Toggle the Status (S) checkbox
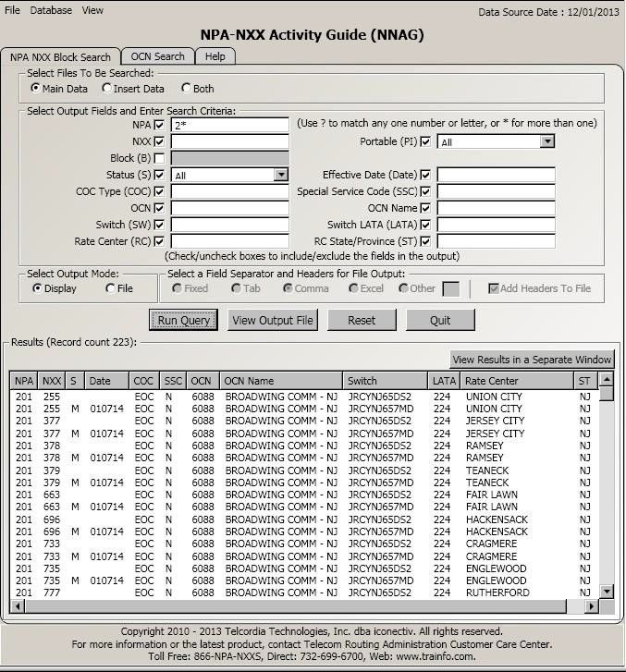 point(159,175)
